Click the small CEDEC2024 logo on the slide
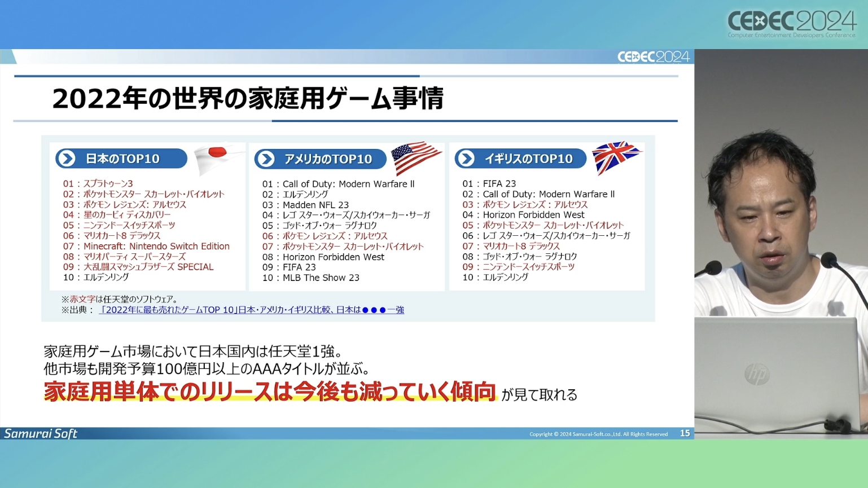Screen dimensions: 868x488 coord(653,57)
